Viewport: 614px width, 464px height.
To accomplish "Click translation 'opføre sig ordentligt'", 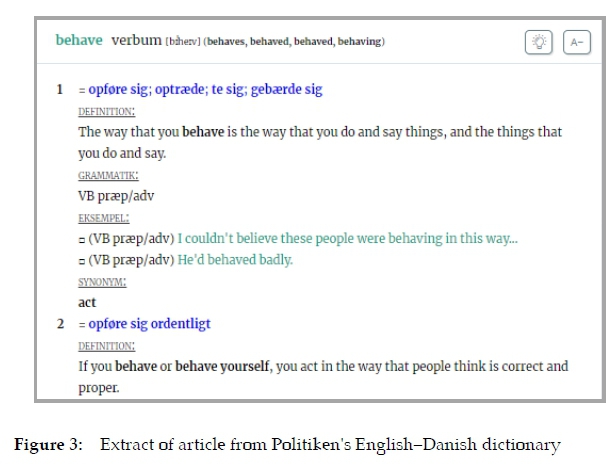I will coord(149,324).
